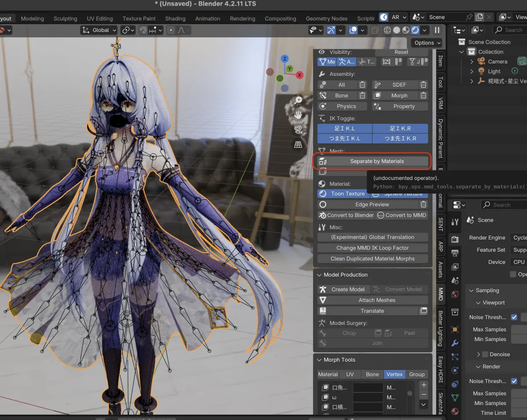Open the Device CPU dropdown

[x=518, y=262]
